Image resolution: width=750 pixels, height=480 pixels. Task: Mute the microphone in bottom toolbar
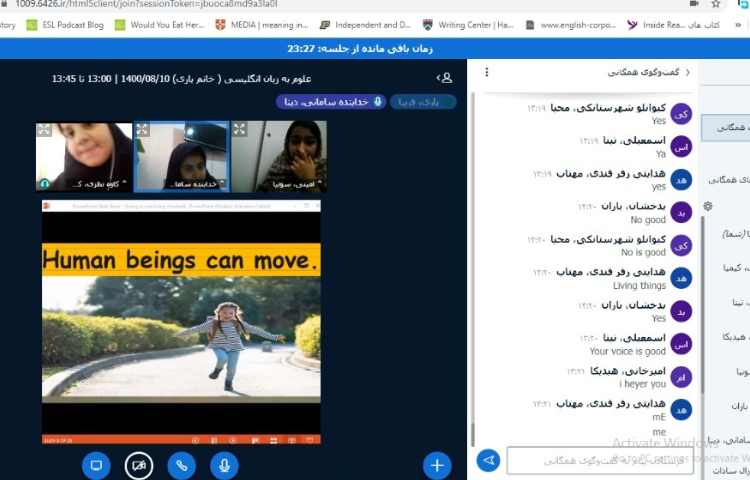click(223, 465)
